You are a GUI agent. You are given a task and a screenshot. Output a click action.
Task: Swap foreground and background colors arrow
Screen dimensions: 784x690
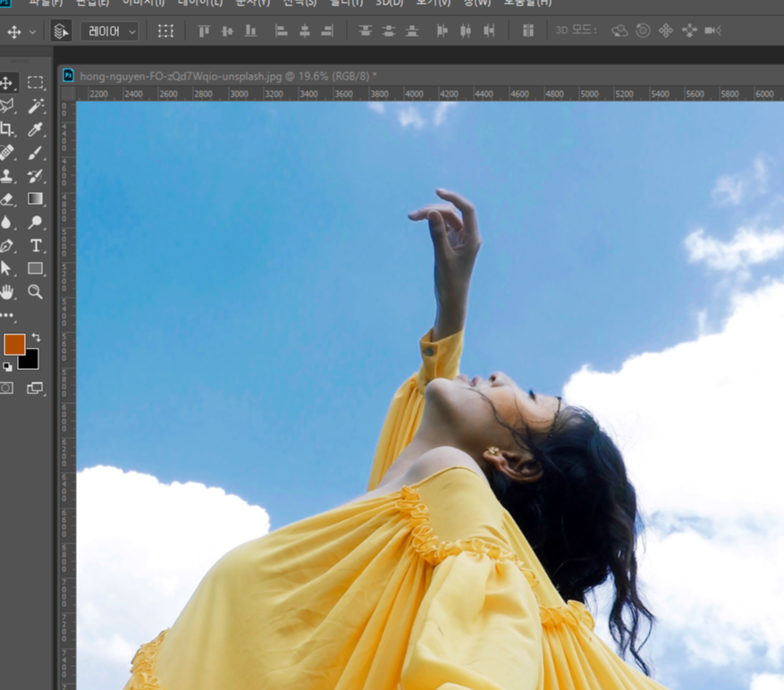point(36,337)
